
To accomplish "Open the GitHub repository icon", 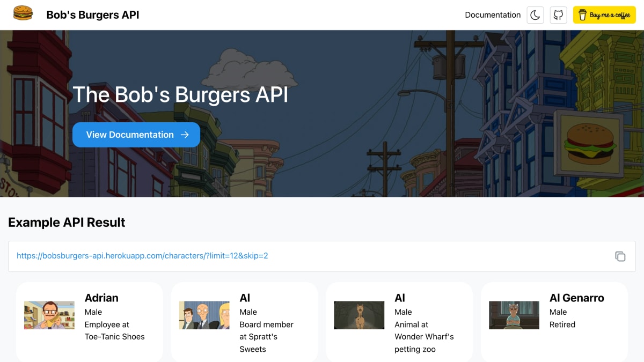I will point(559,15).
